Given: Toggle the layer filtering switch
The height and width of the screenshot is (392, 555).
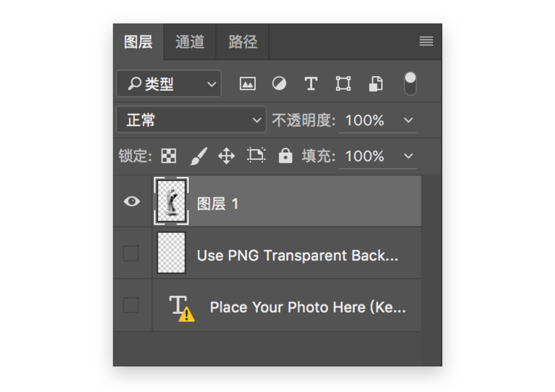Looking at the screenshot, I should pos(410,84).
